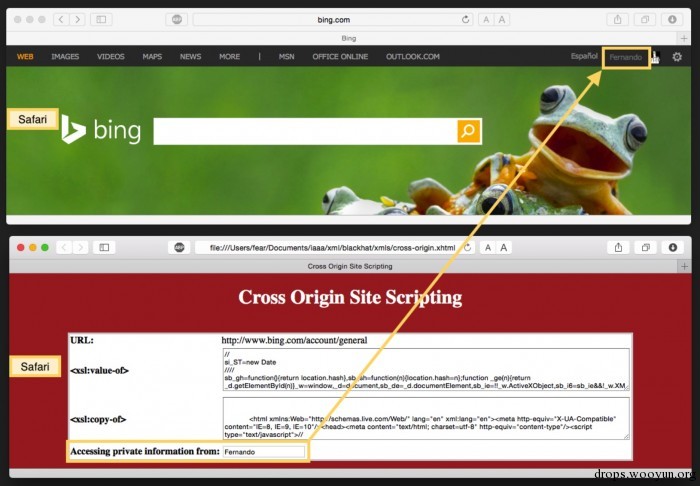Image resolution: width=700 pixels, height=486 pixels.
Task: Toggle the sidebar in the Bing Safari window
Action: click(101, 19)
